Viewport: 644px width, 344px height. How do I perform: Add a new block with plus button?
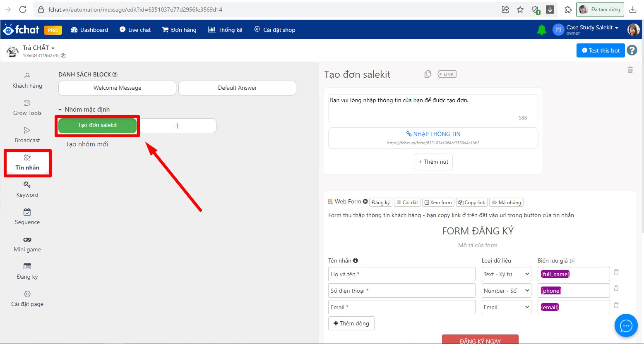tap(178, 126)
